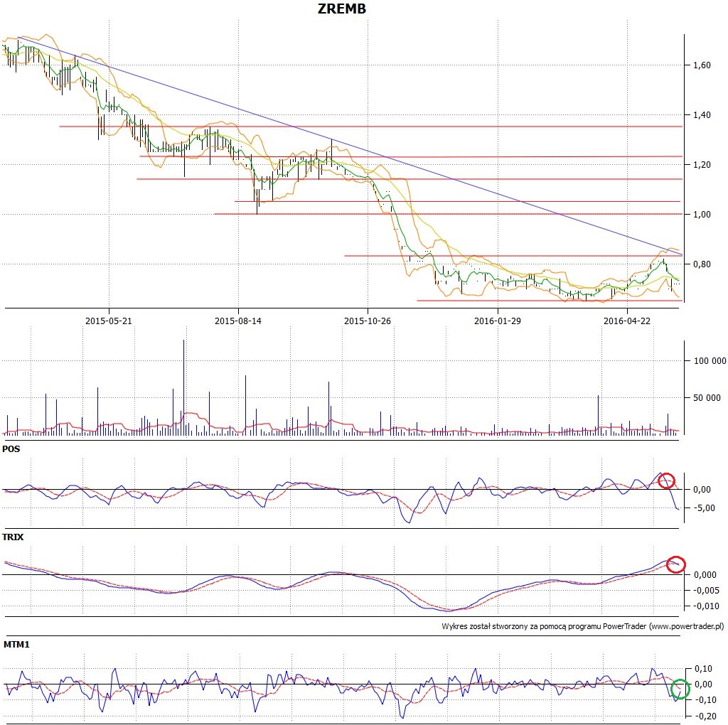Click the PowerTrader credit text
This screenshot has width=728, height=725.
click(583, 626)
